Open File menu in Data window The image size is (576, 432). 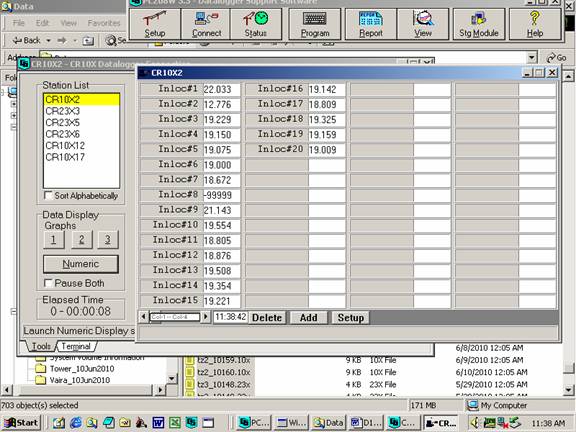click(19, 23)
